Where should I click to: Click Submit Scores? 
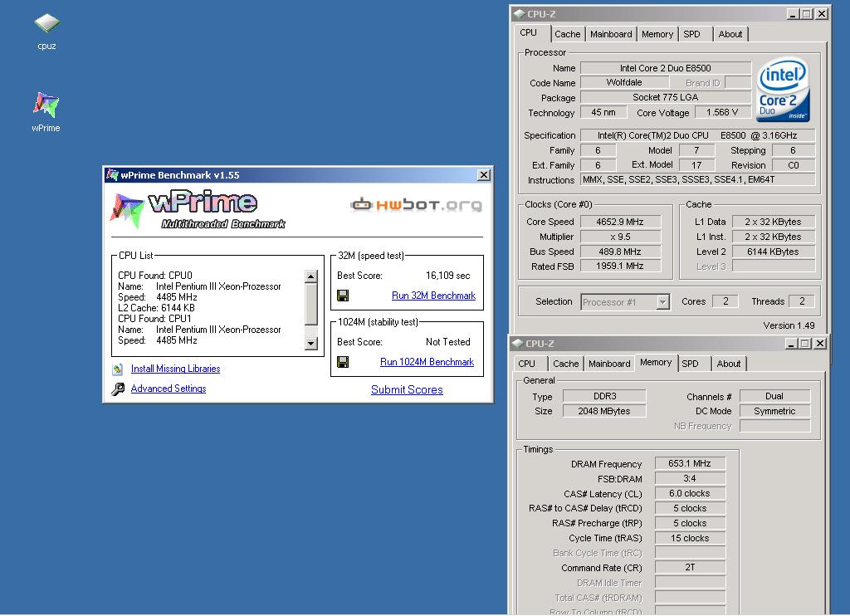(x=407, y=389)
